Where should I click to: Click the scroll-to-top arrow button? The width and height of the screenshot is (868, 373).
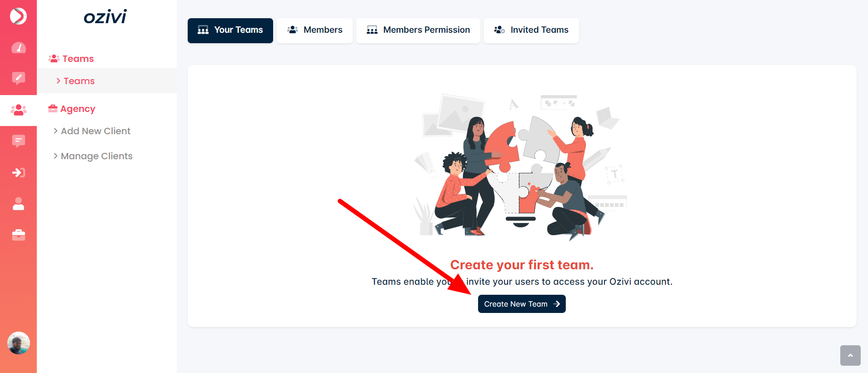[x=850, y=355]
